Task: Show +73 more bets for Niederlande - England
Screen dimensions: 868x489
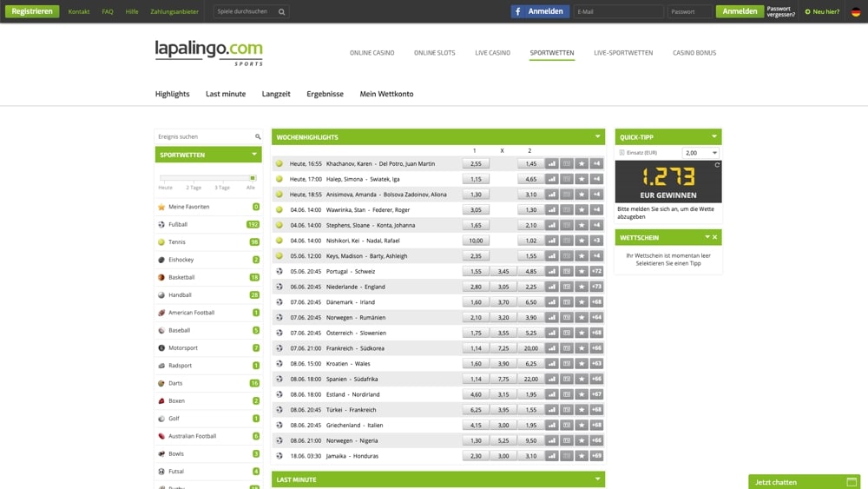Action: (596, 287)
